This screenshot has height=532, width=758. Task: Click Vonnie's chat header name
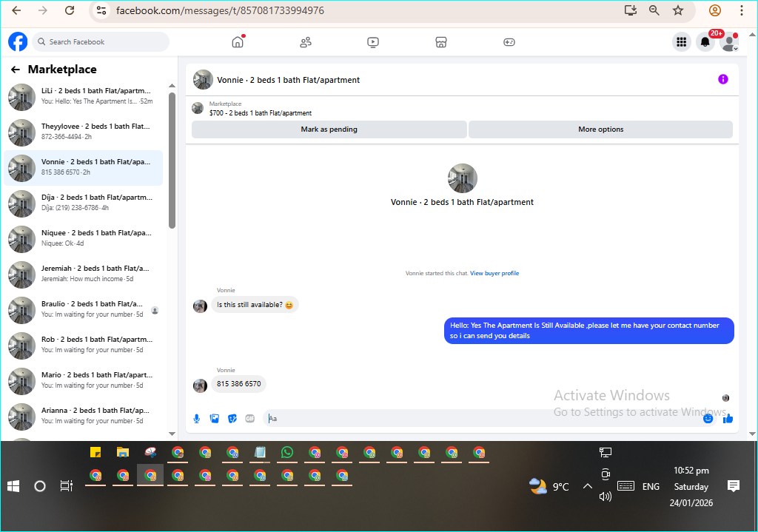click(288, 80)
